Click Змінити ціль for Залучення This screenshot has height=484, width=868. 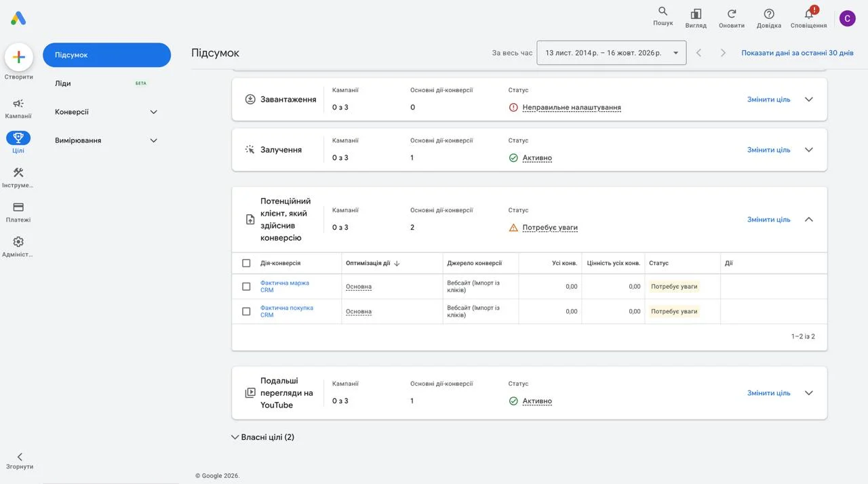click(x=769, y=150)
